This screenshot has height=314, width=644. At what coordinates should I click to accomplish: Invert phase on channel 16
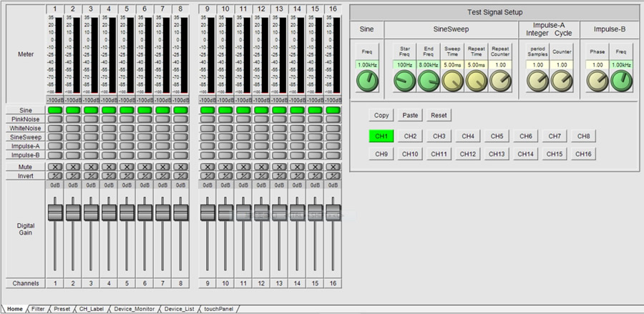click(x=333, y=176)
